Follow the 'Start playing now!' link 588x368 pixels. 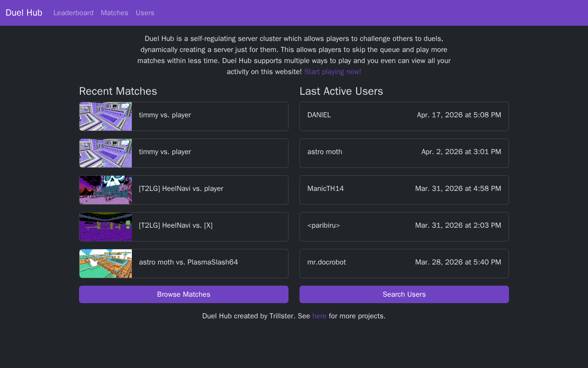pos(333,72)
